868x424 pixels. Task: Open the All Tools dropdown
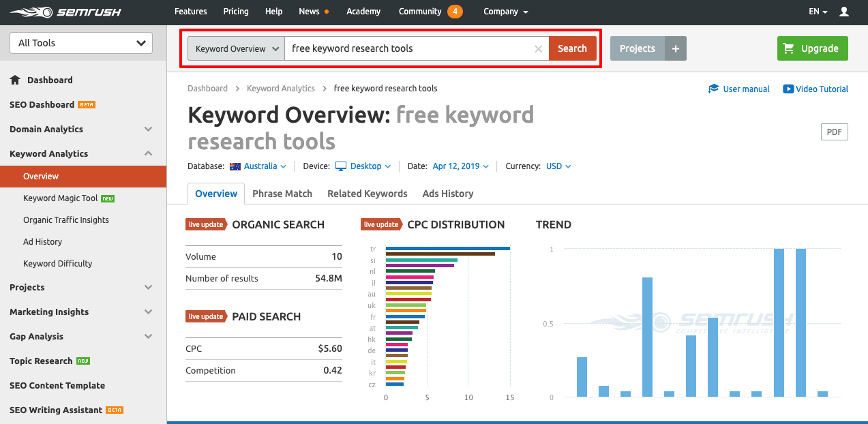(x=81, y=43)
